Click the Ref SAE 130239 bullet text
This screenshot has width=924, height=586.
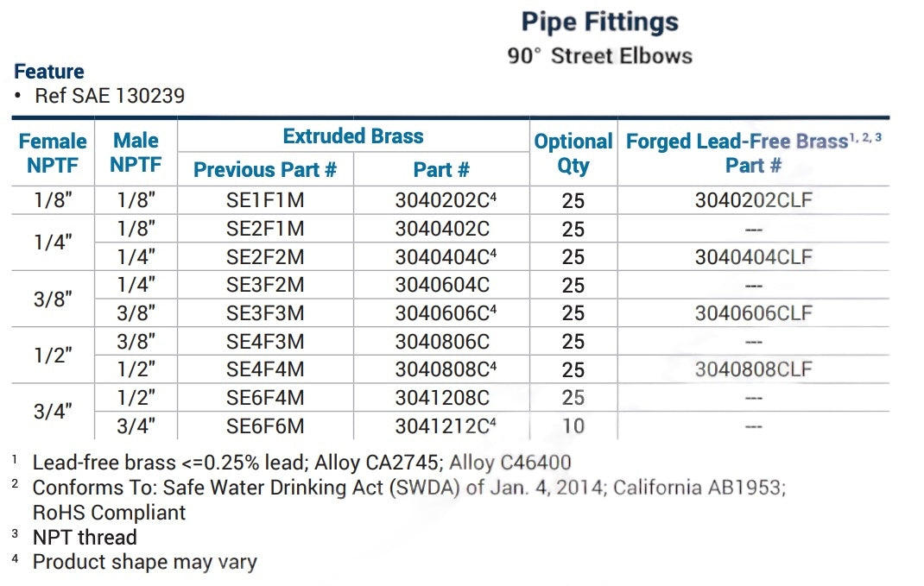point(109,96)
